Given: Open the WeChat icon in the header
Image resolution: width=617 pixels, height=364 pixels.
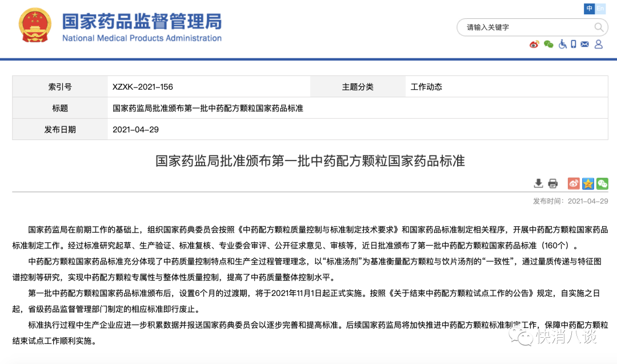Looking at the screenshot, I should (x=548, y=45).
